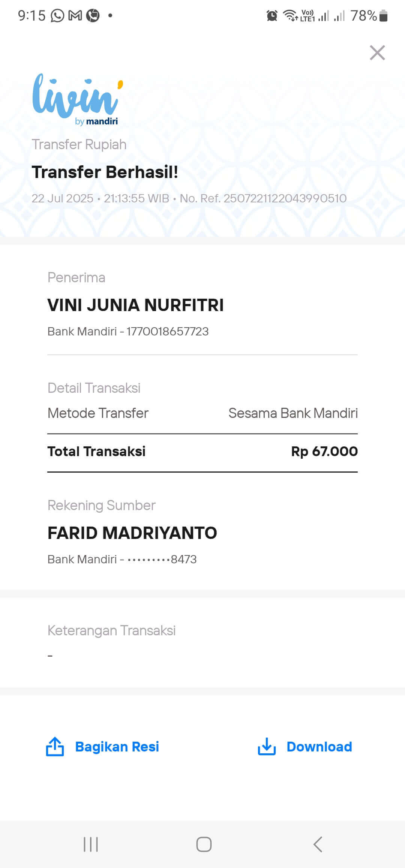The width and height of the screenshot is (405, 868).
Task: Tap WhatsApp notification icon in status bar
Action: pos(57,16)
